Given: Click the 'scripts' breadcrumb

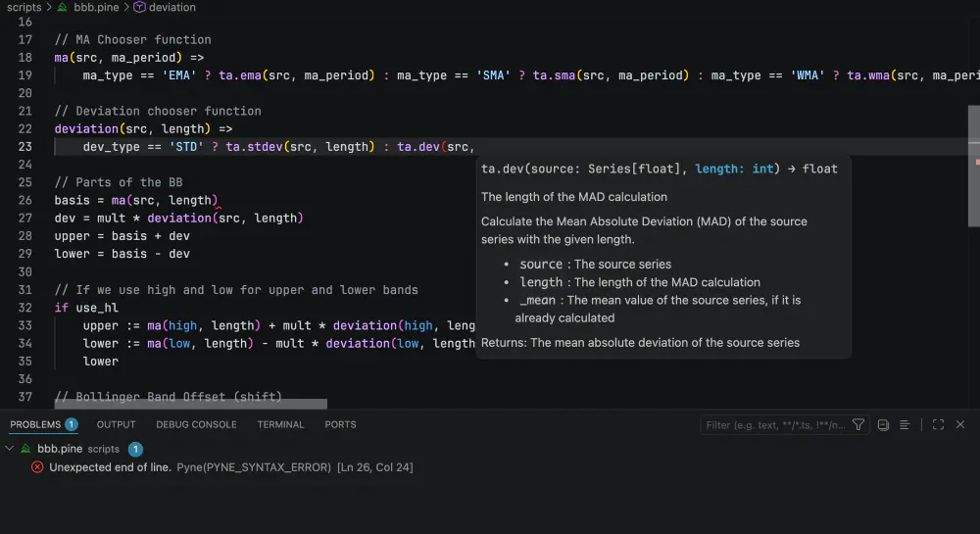Looking at the screenshot, I should (x=24, y=8).
